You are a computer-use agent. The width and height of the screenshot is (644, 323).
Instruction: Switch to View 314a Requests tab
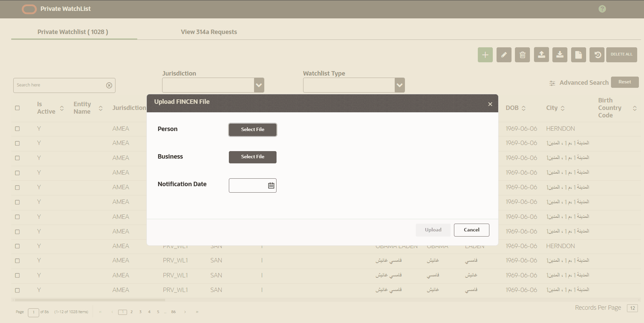pyautogui.click(x=209, y=32)
